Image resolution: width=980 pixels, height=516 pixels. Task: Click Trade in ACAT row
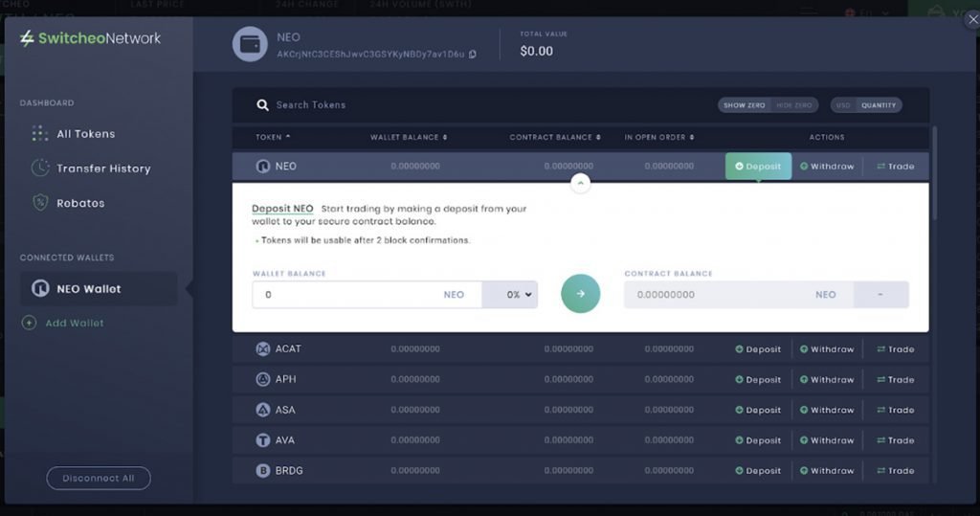point(896,349)
